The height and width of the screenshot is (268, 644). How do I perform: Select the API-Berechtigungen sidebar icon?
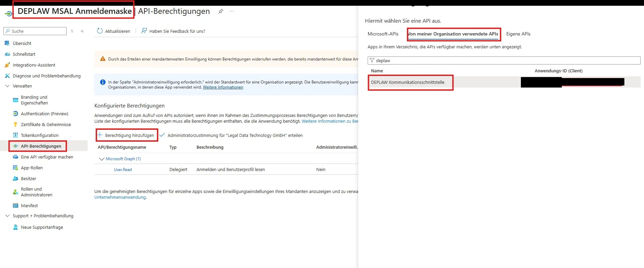[x=15, y=146]
